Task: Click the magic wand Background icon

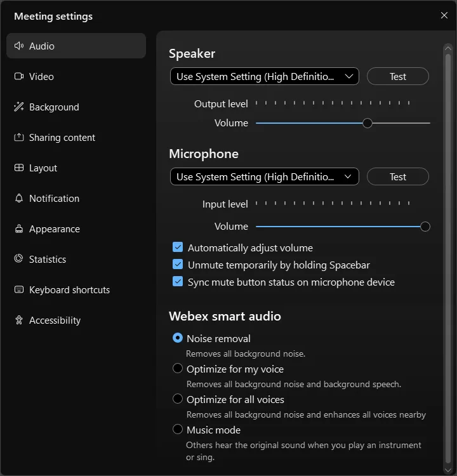Action: coord(18,107)
